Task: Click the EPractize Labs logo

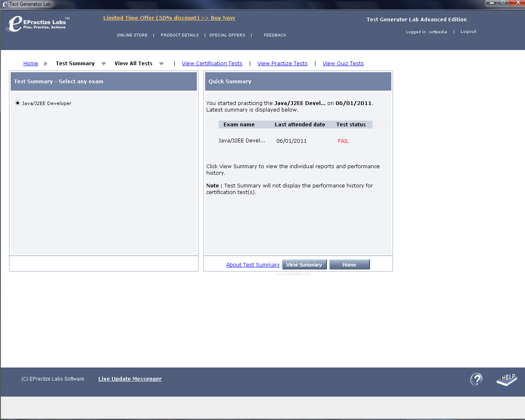Action: [x=38, y=24]
